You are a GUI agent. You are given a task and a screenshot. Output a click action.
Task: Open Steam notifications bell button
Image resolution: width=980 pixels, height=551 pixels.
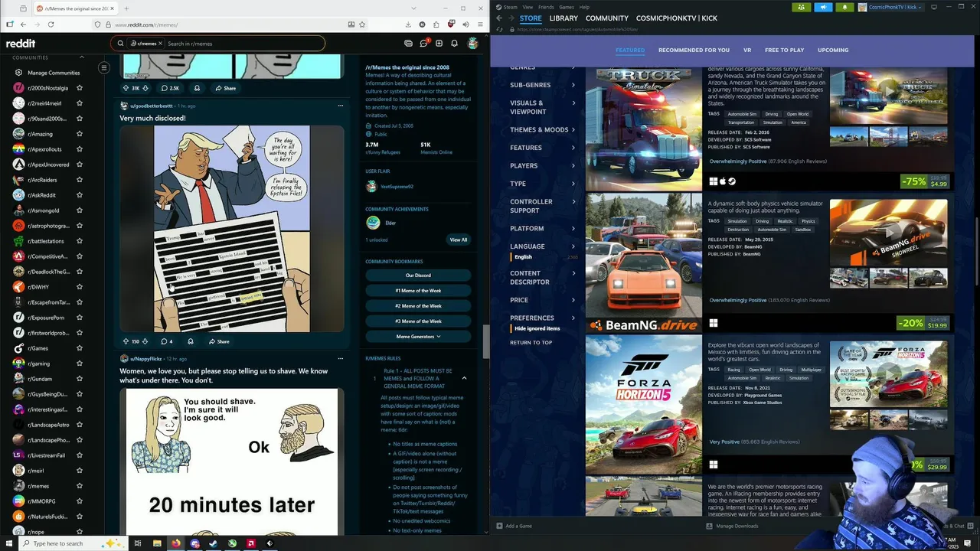(x=844, y=7)
